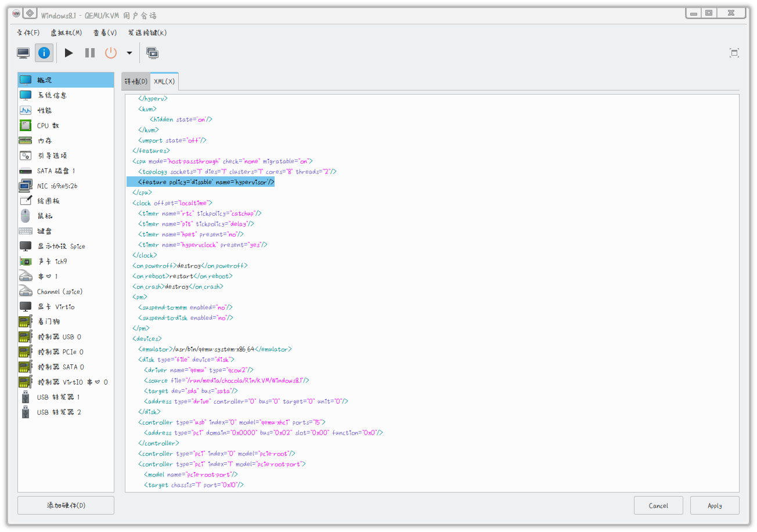The height and width of the screenshot is (532, 757).
Task: Select 内存 memory entry
Action: (x=66, y=140)
